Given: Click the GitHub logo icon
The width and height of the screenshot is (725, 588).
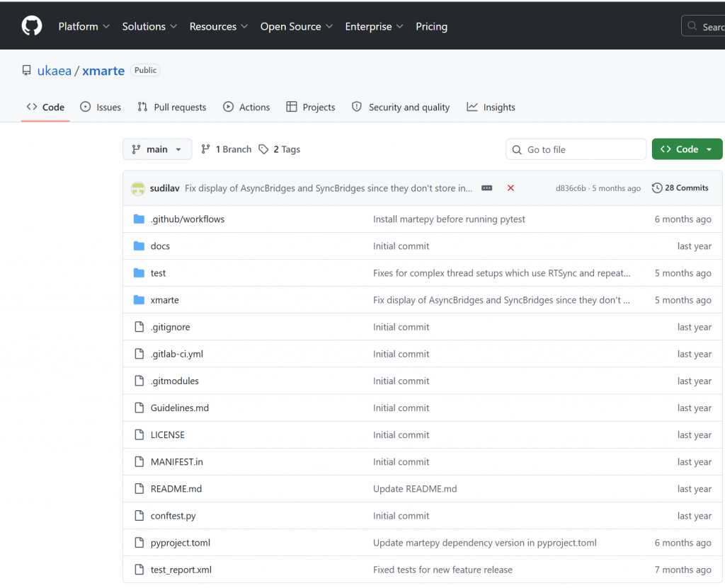Looking at the screenshot, I should (32, 26).
